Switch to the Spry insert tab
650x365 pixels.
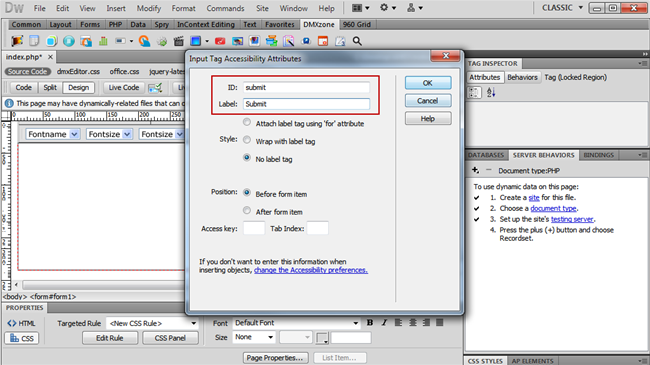click(162, 24)
